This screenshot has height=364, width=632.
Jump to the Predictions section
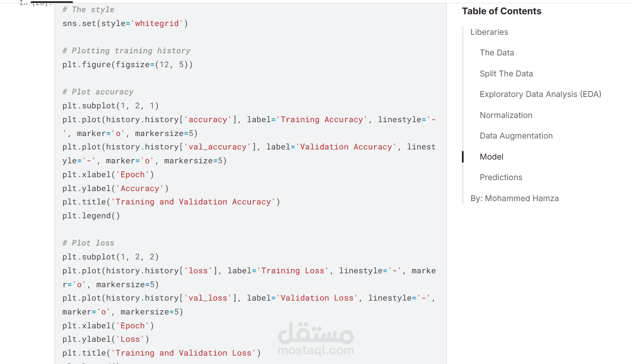501,178
